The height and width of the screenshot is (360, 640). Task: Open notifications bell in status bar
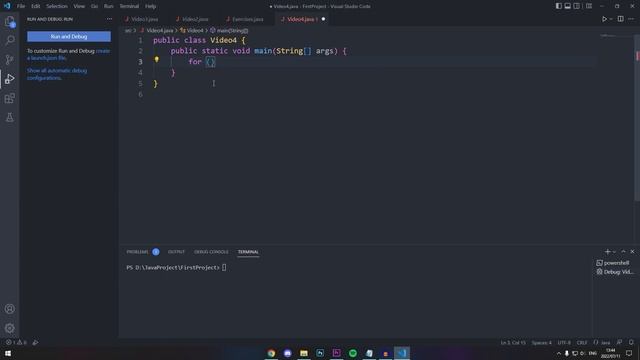pyautogui.click(x=631, y=342)
